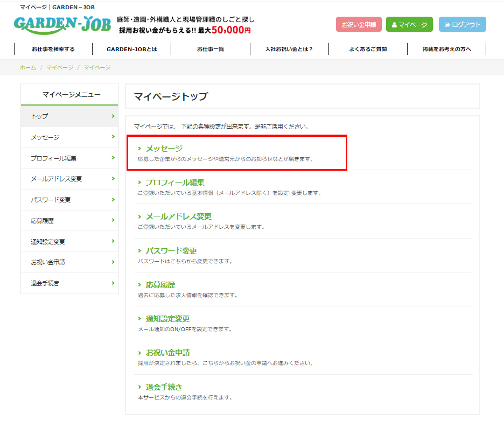Screen dimensions: 504x427
Task: Click the arrow bullet before the プロフィール編集 heading
Action: click(x=139, y=183)
